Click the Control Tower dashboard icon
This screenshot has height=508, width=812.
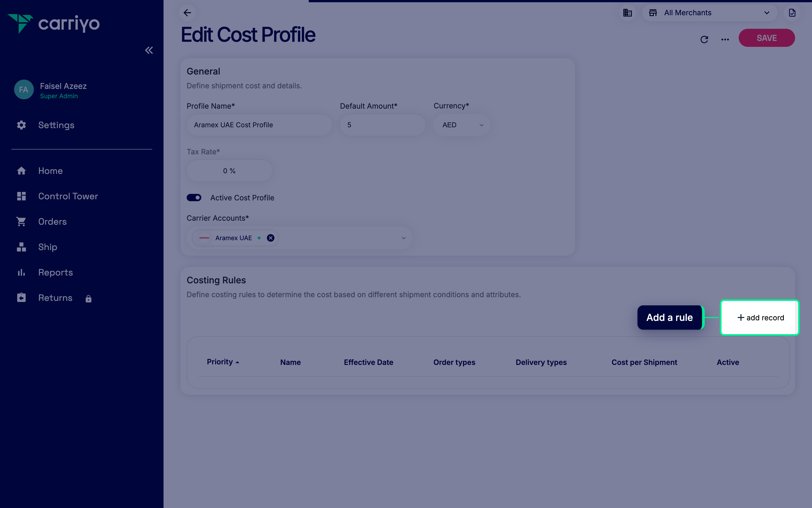pos(21,196)
